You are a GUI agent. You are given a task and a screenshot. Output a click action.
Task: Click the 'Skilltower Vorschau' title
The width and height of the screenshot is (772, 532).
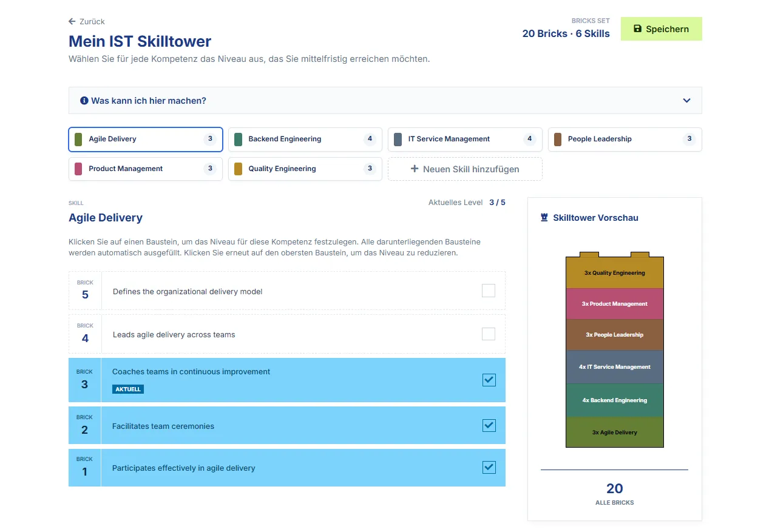[x=595, y=218]
